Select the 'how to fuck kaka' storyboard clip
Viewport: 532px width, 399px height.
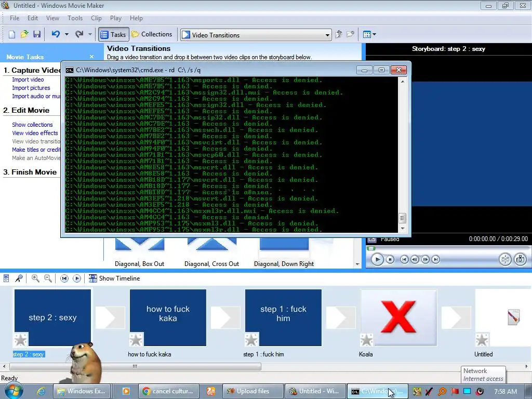point(168,317)
